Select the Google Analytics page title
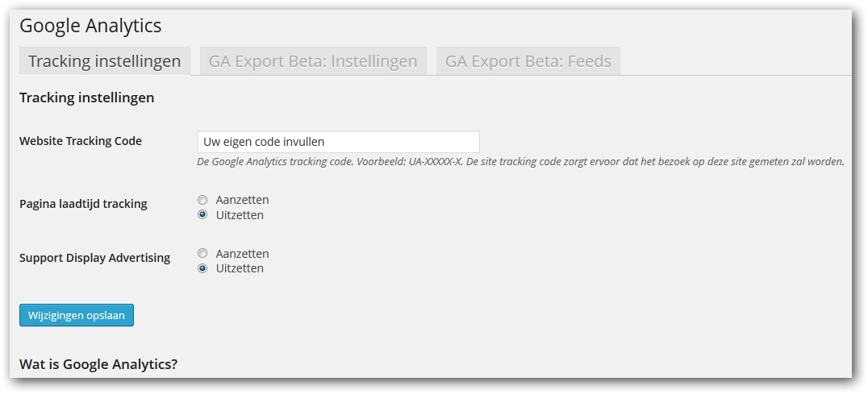This screenshot has height=394, width=868. coord(90,26)
